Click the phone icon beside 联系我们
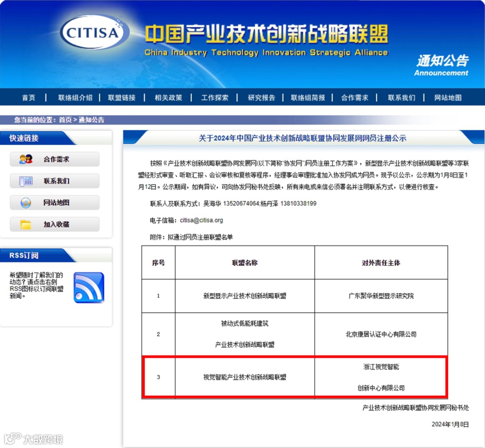This screenshot has width=485, height=448. tap(26, 181)
